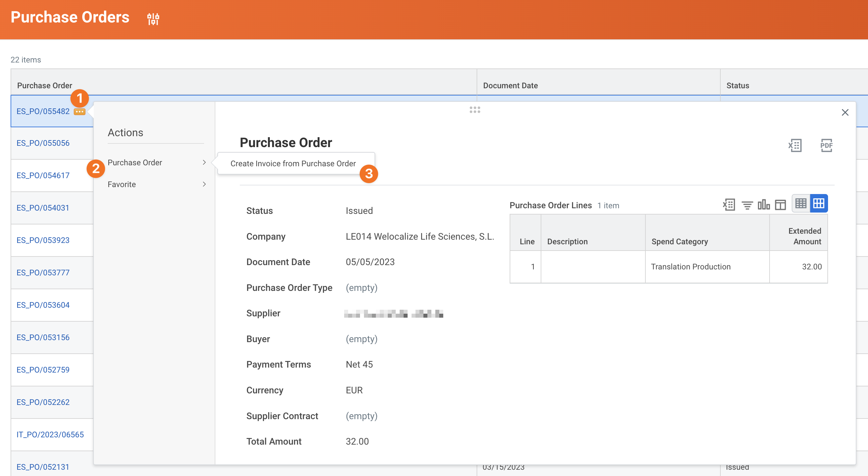Open IT_PO/2023/06565 purchase order link
The height and width of the screenshot is (476, 868).
50,435
